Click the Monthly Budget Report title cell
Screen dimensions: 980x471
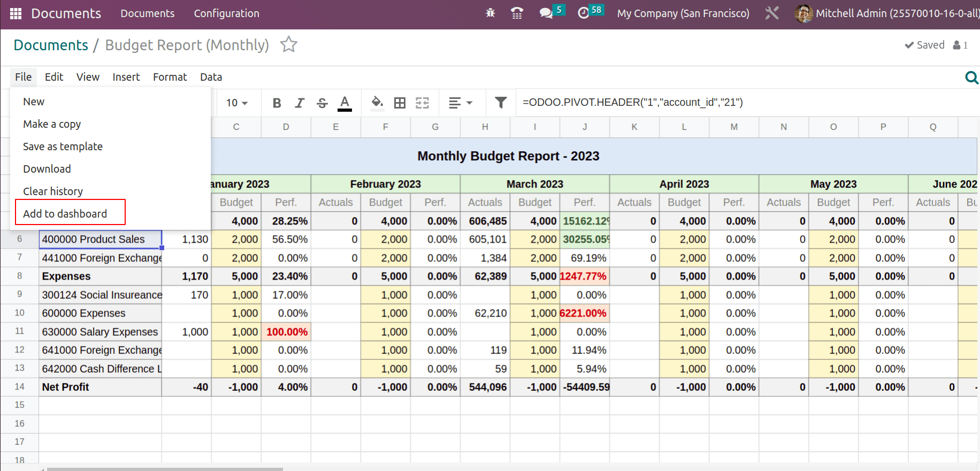(x=508, y=156)
